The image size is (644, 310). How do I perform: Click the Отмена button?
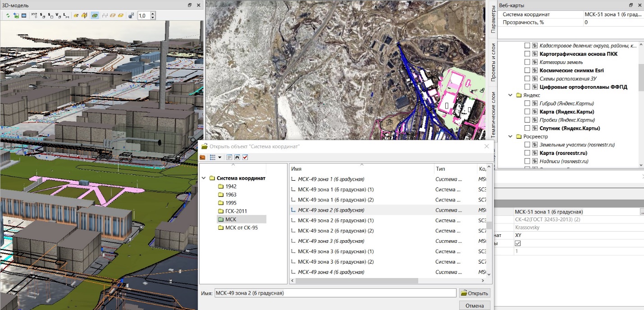[x=475, y=305]
